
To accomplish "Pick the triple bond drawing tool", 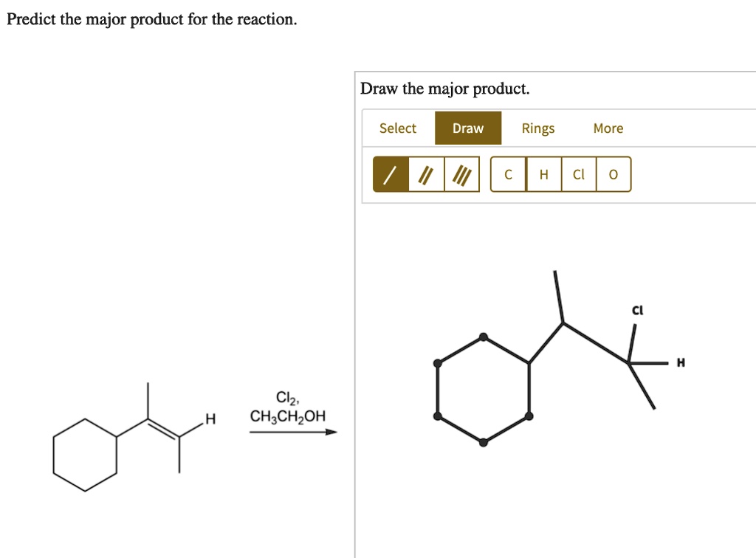I will (463, 174).
